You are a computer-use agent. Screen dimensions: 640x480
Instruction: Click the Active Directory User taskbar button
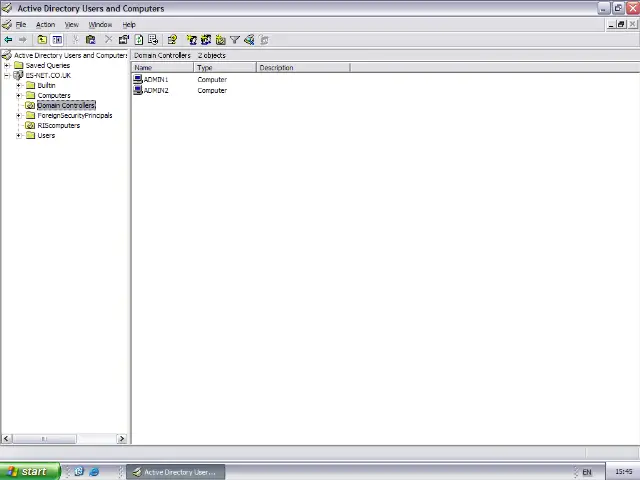pos(176,472)
